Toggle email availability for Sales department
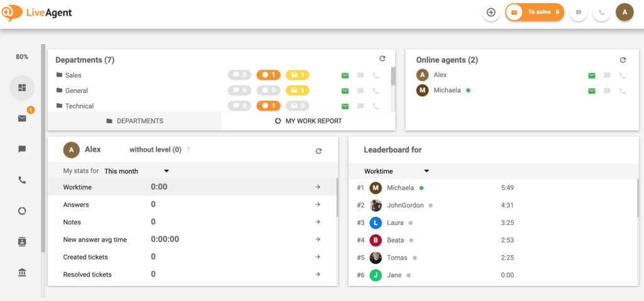644x301 pixels. (x=345, y=75)
